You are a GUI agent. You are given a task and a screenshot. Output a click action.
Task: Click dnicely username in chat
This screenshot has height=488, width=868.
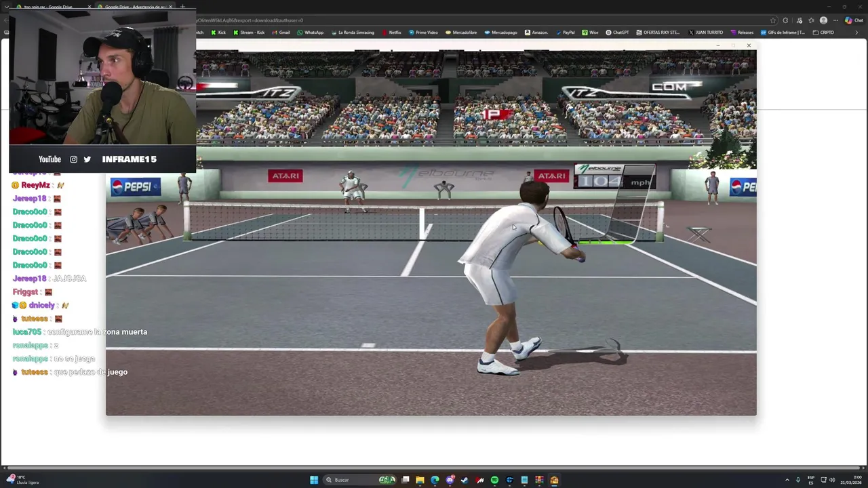[x=42, y=305]
